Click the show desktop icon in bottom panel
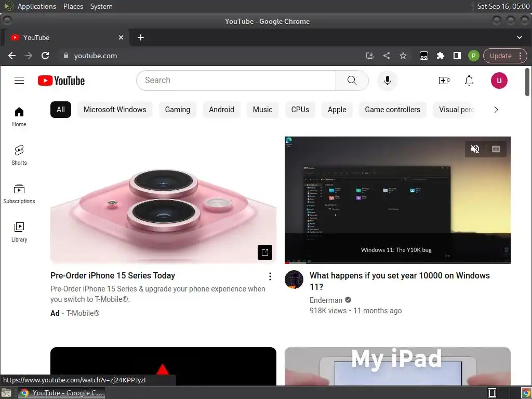This screenshot has width=532, height=399. (6, 393)
